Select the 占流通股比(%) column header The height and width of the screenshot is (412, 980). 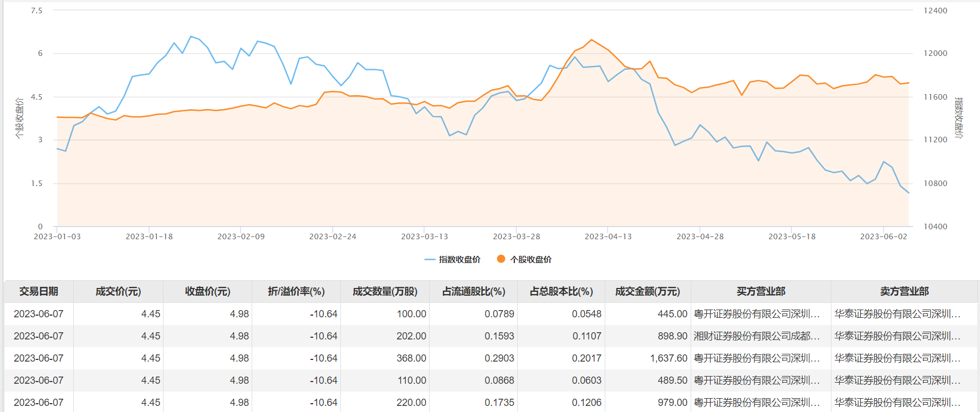click(473, 291)
